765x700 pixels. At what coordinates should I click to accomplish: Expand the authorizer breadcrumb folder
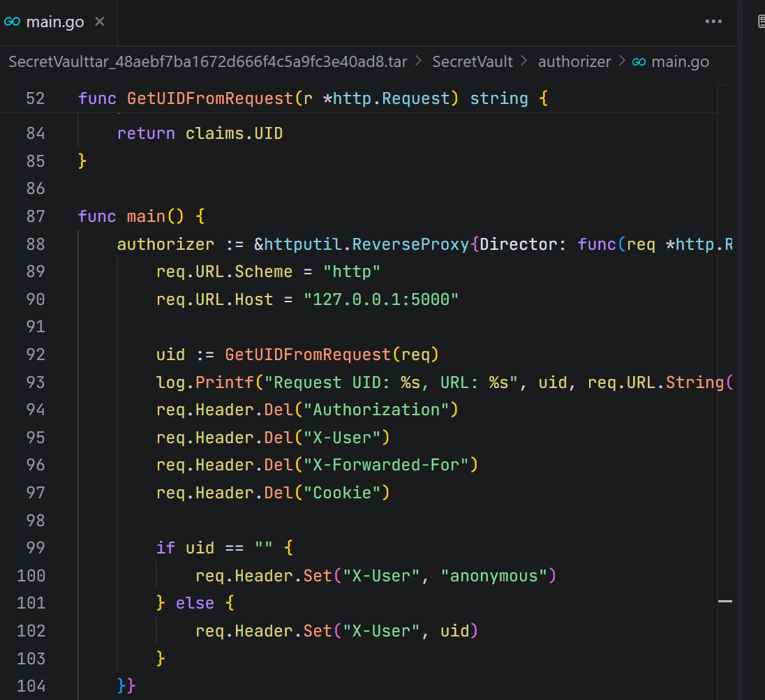click(574, 62)
